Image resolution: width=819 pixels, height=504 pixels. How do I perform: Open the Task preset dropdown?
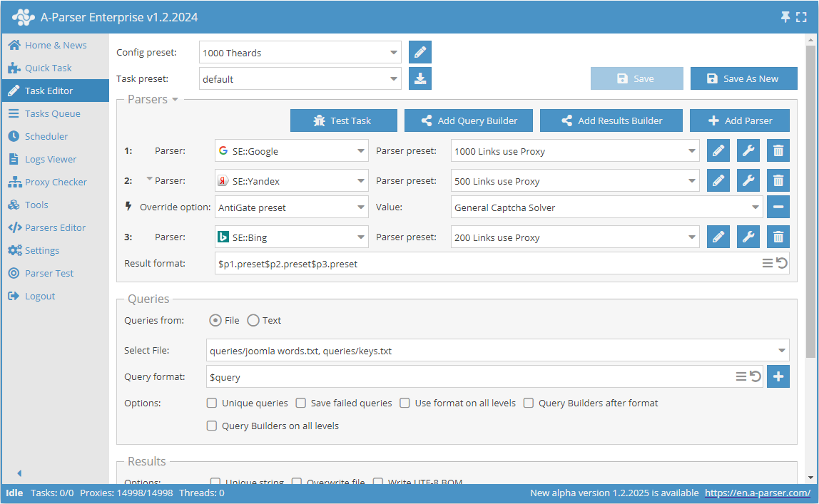[x=393, y=78]
